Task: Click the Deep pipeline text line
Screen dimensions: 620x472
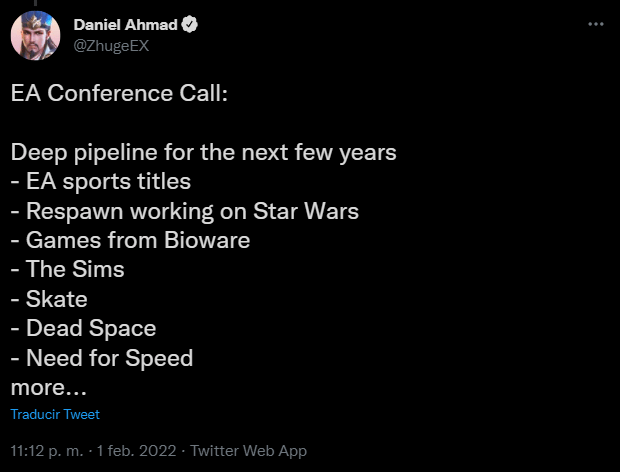Action: point(204,153)
